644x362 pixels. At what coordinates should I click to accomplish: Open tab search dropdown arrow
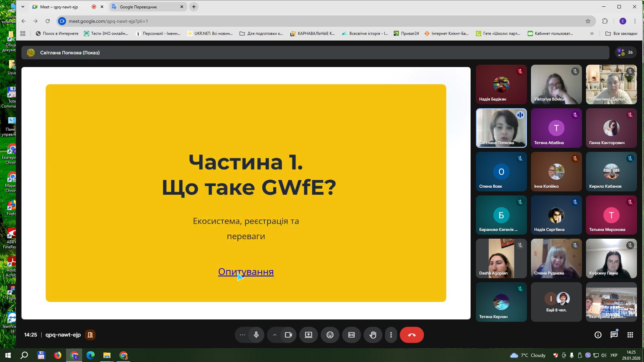tap(23, 7)
